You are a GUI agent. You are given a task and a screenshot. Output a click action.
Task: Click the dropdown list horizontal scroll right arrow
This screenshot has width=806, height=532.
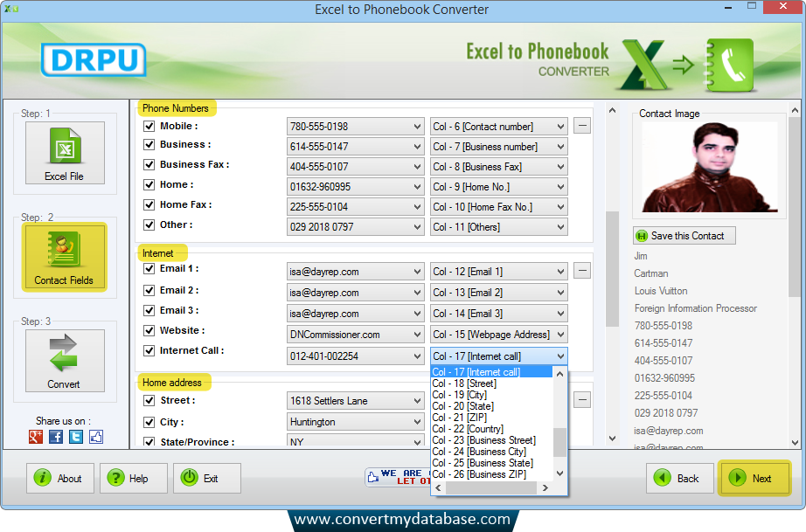coord(545,487)
